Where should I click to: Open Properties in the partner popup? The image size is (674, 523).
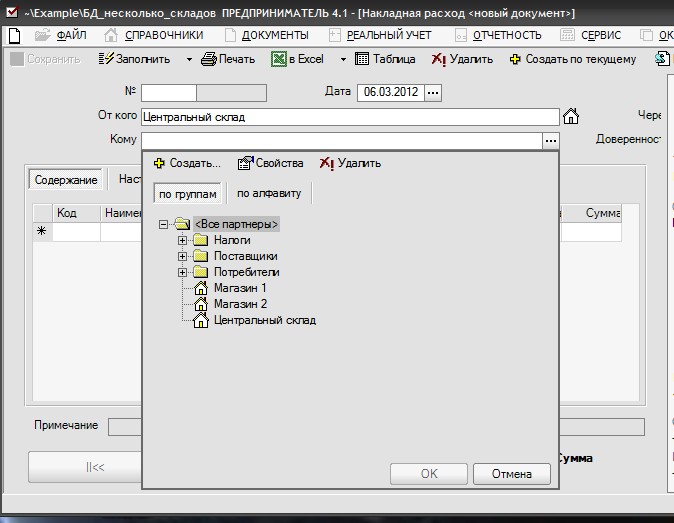(x=245, y=163)
